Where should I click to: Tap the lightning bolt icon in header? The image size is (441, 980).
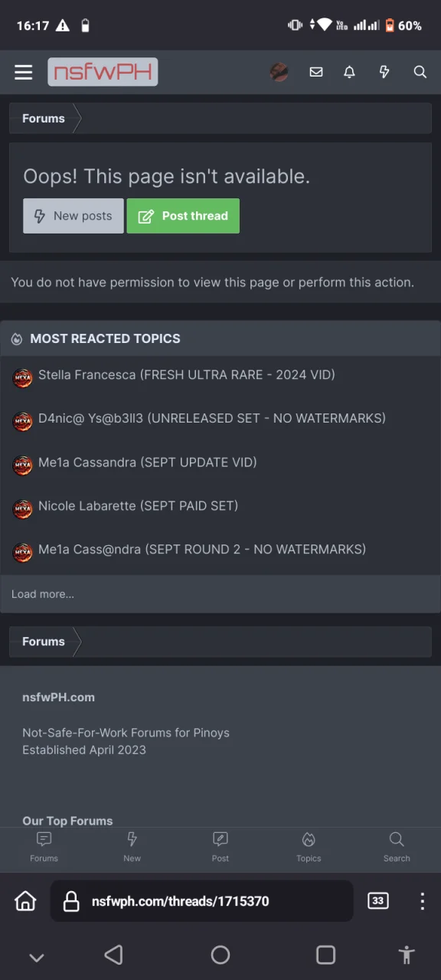(384, 72)
